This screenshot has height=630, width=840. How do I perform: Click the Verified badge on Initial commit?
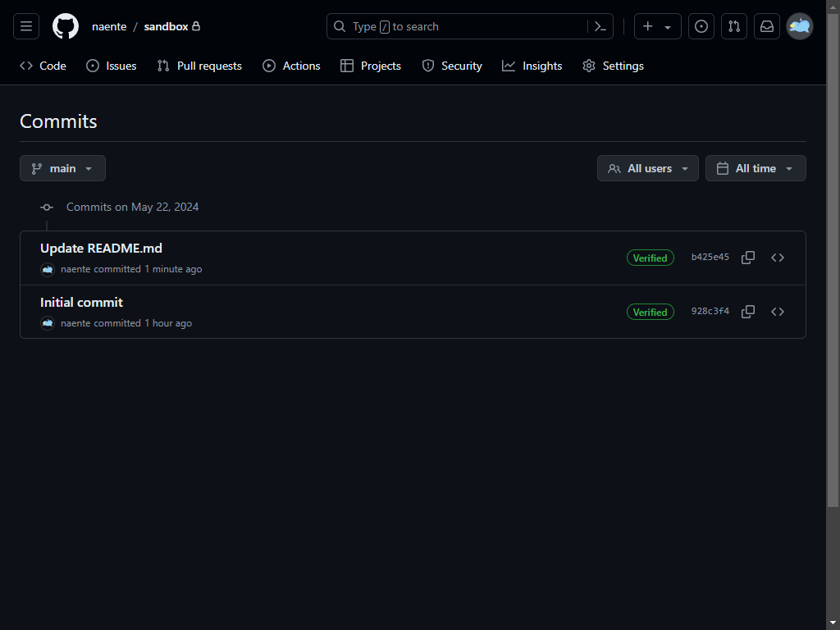pos(650,312)
